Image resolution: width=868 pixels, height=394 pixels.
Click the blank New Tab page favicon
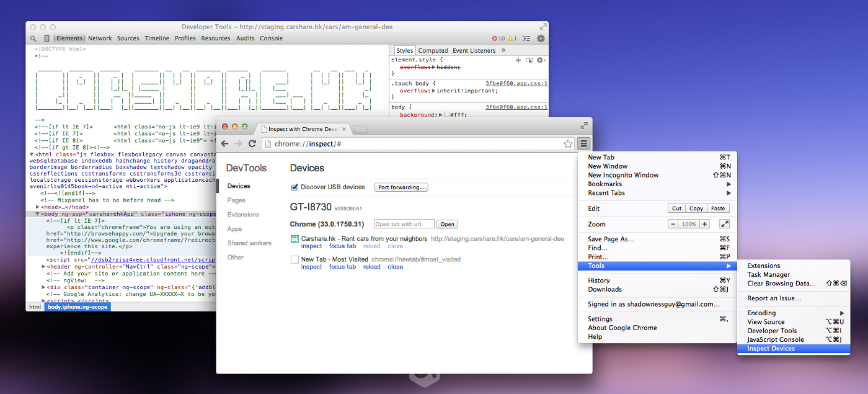point(295,259)
